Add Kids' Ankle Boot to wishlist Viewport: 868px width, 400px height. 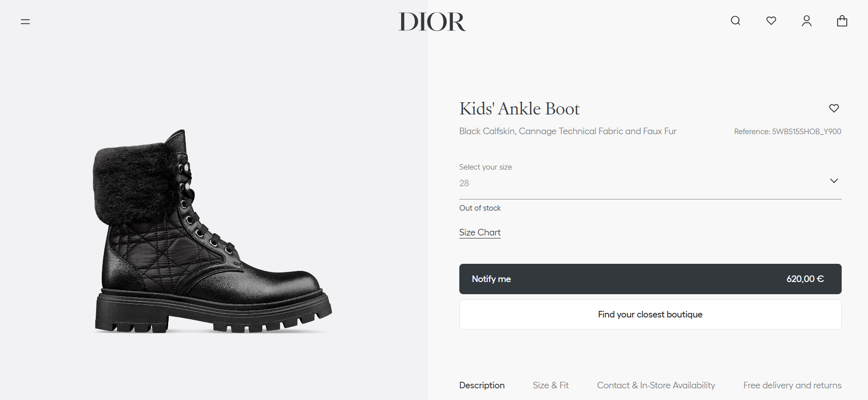(x=834, y=108)
